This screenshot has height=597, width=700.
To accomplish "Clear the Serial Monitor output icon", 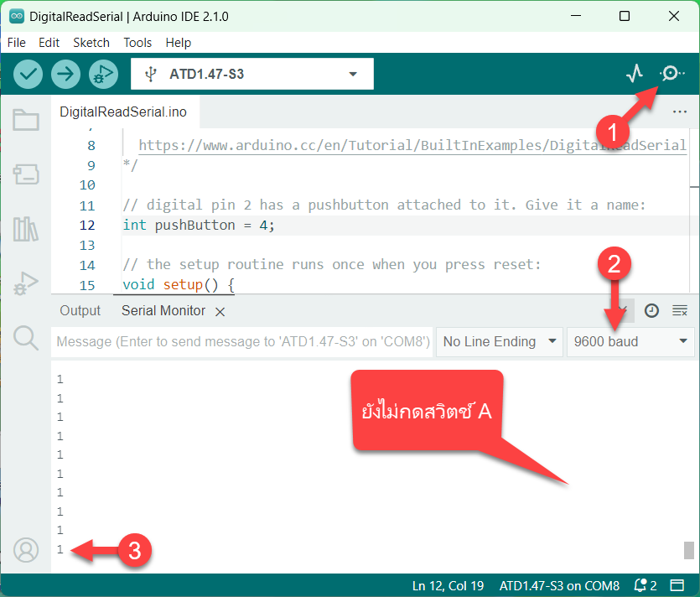I will (680, 310).
